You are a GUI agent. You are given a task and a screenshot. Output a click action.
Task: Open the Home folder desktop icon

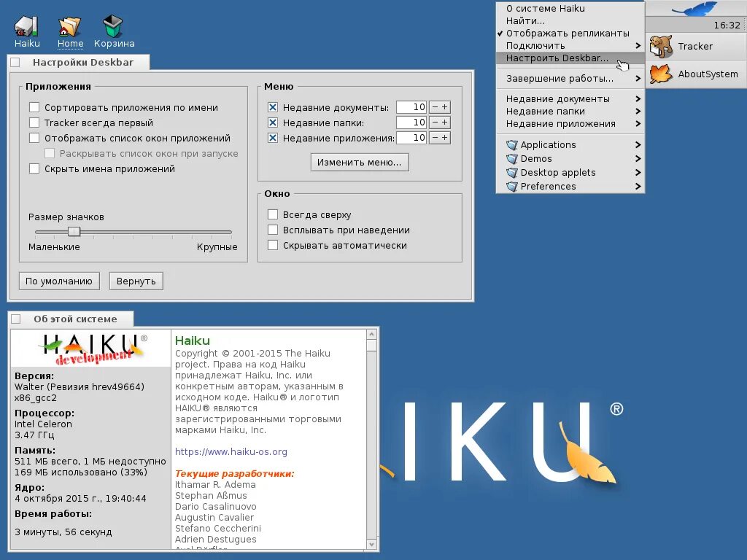[x=70, y=26]
